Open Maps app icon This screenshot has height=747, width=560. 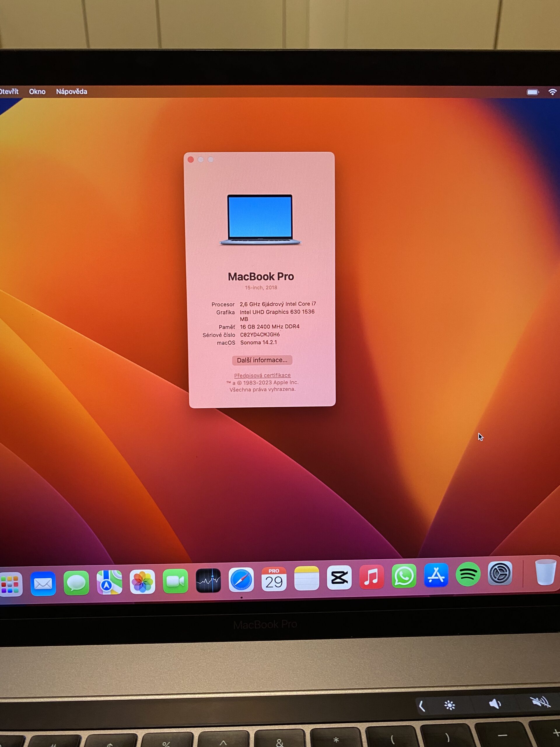pyautogui.click(x=109, y=582)
